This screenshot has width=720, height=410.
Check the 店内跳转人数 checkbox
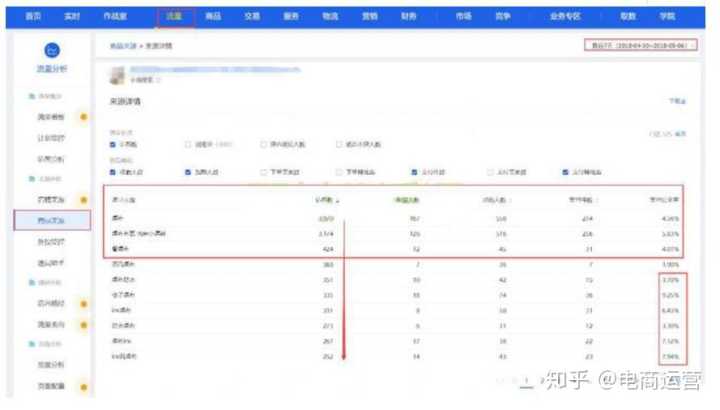pos(263,144)
